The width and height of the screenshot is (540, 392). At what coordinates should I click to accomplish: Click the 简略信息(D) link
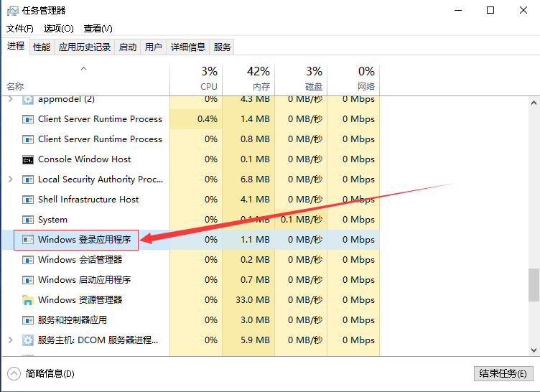(50, 374)
